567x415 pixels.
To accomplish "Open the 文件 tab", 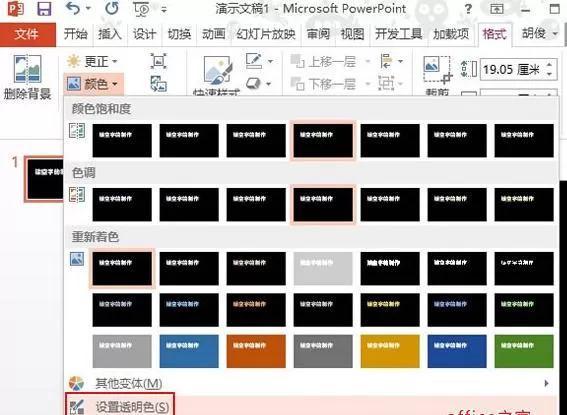I will click(x=27, y=34).
